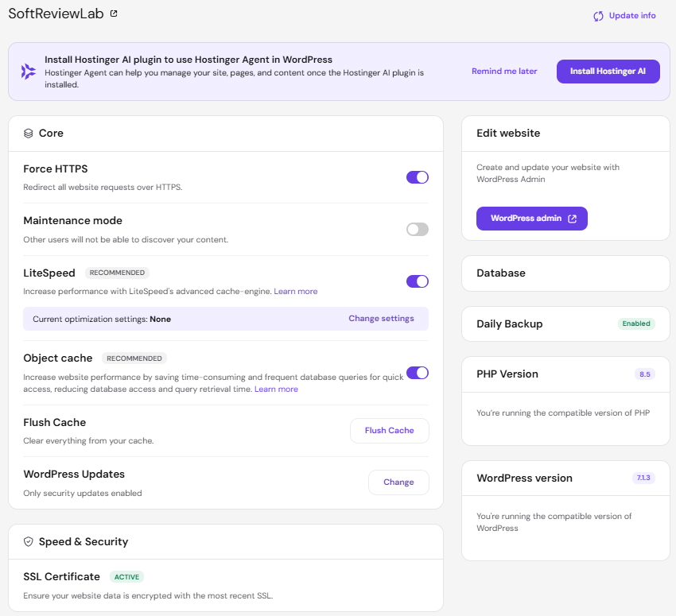The image size is (676, 616).
Task: Click the Update info refresh icon
Action: (598, 17)
